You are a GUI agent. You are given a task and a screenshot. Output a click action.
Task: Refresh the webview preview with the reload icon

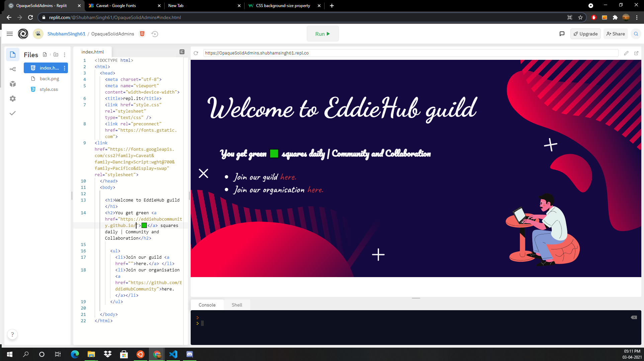pos(196,53)
